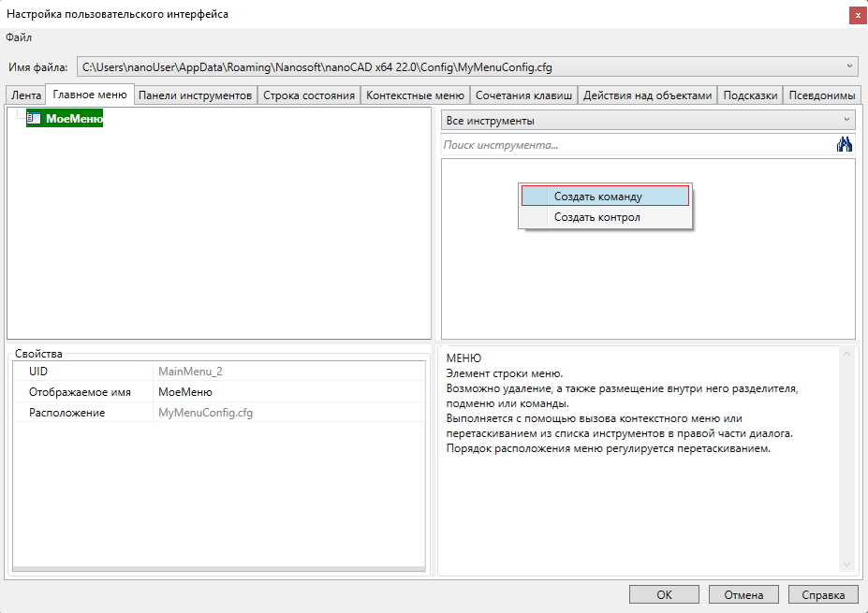Click the МоеМеню menu icon in tree
The width and height of the screenshot is (868, 613).
pos(35,119)
